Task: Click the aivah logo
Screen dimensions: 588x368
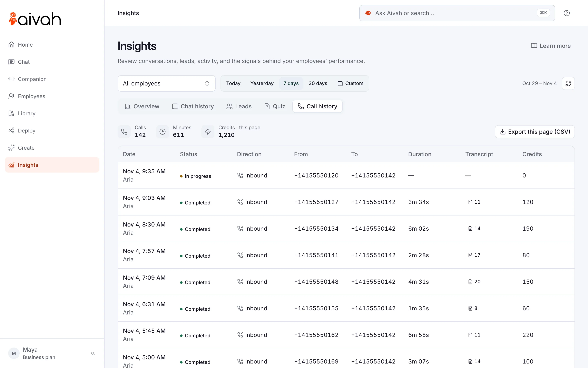Action: [35, 19]
